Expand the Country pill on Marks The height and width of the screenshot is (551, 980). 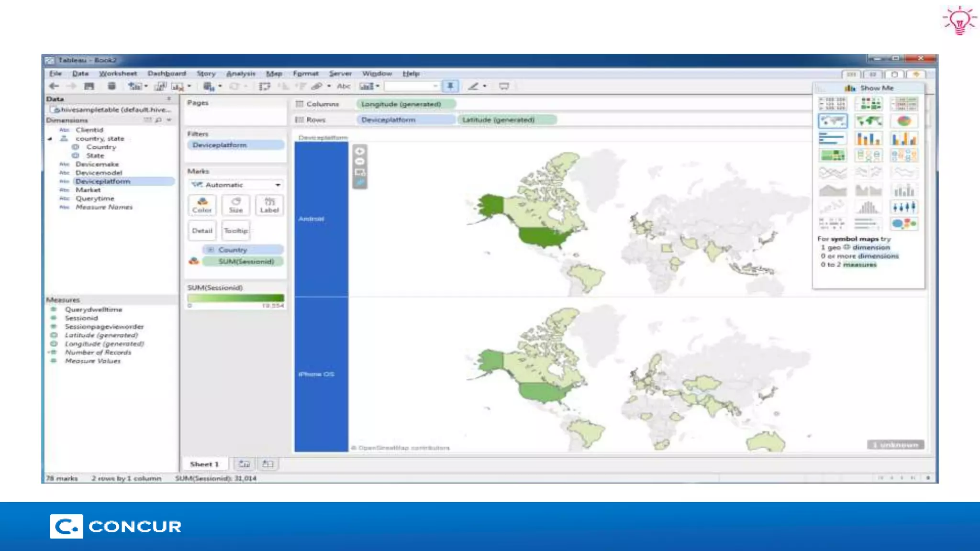click(x=211, y=250)
